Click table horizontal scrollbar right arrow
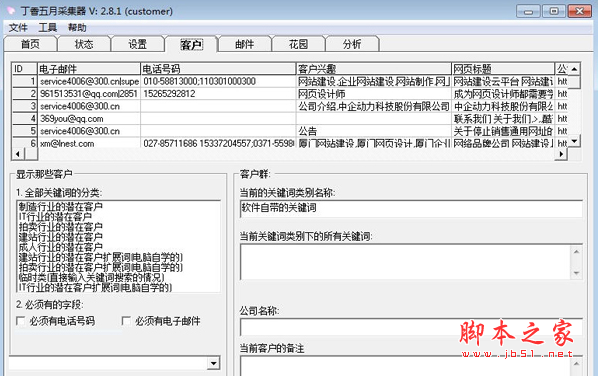Viewport: 599px width, 377px height. (561, 154)
